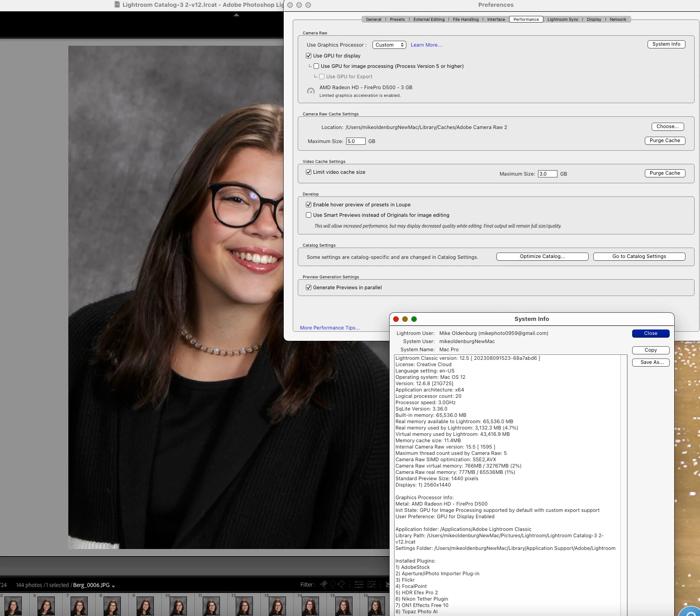Select filmstrip thumbnail number 12
Viewport: 700px width, 616px height.
click(x=244, y=605)
